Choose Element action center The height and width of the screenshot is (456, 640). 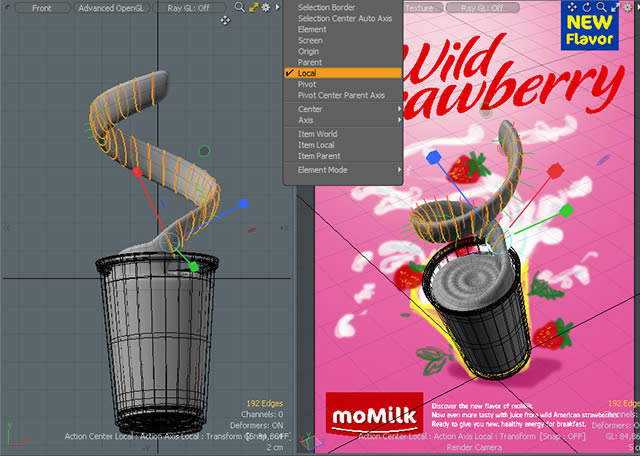click(343, 29)
